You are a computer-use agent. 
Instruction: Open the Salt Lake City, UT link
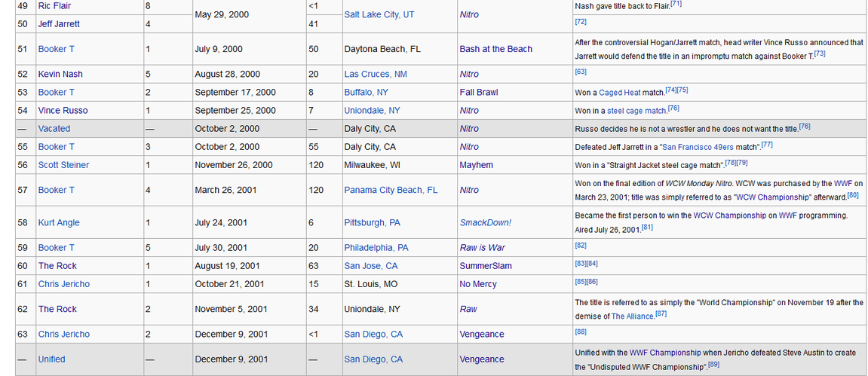(379, 15)
